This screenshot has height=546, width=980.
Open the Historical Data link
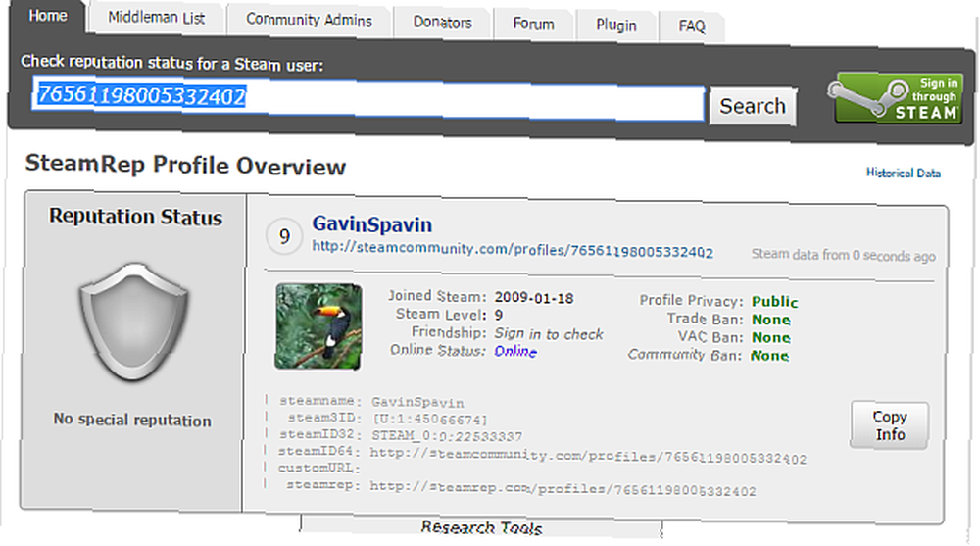pyautogui.click(x=904, y=173)
